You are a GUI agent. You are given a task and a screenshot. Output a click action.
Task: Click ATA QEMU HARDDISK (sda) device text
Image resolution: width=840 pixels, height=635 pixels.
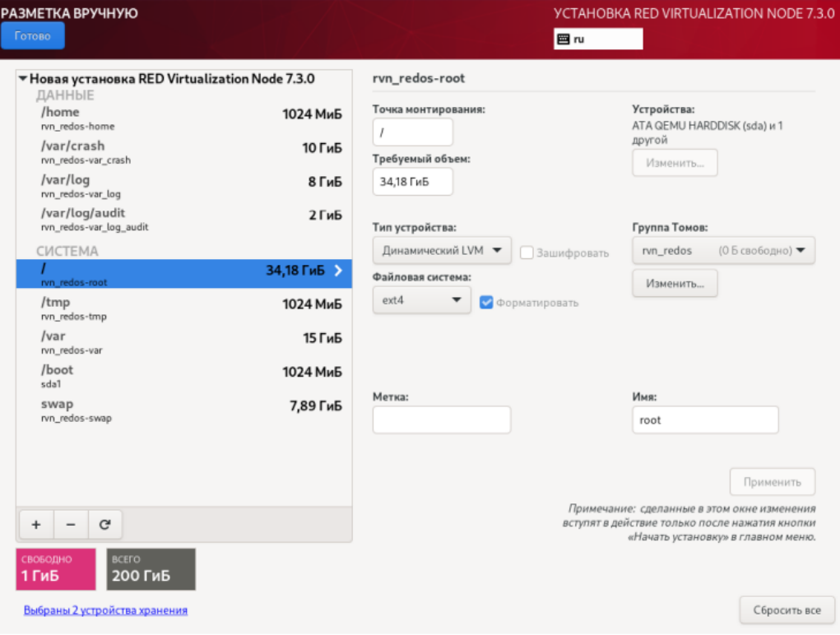pyautogui.click(x=708, y=132)
